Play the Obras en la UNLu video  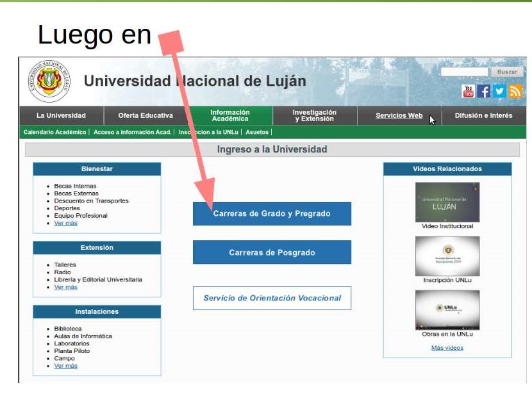pyautogui.click(x=447, y=310)
